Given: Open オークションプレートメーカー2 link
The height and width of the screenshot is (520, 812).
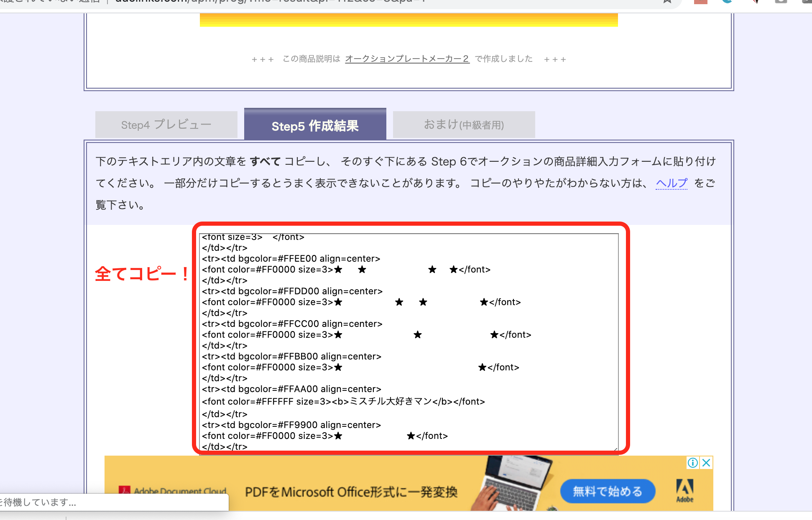Looking at the screenshot, I should (407, 59).
